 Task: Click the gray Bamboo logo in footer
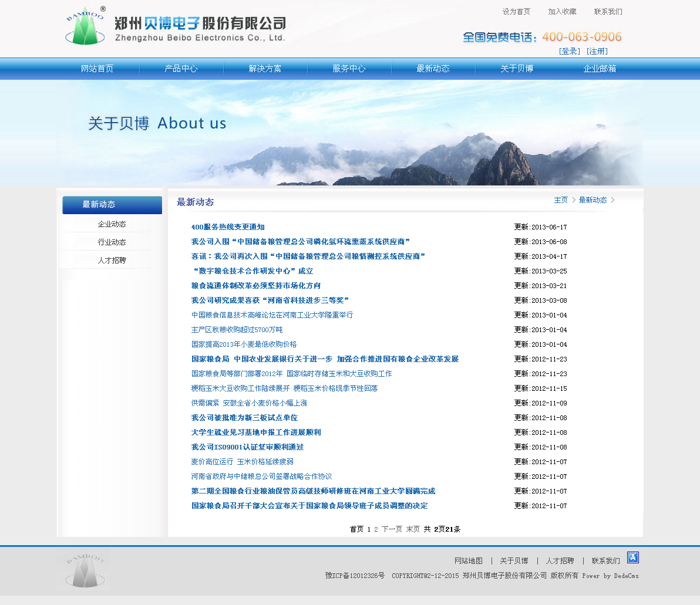(83, 569)
